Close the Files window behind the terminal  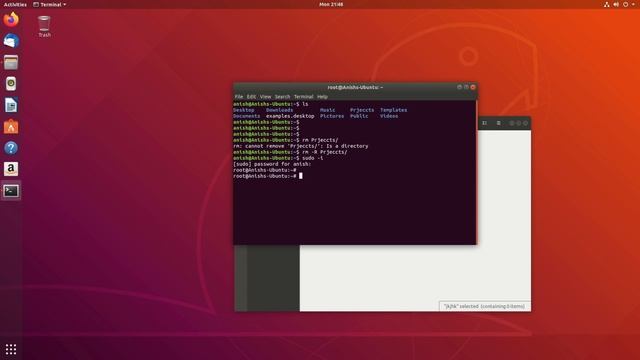click(x=526, y=123)
